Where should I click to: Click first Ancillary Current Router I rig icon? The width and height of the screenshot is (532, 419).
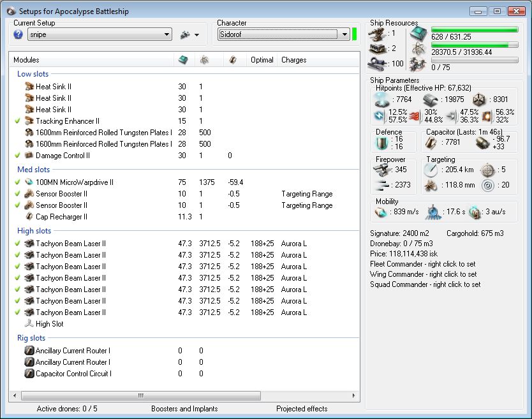click(29, 351)
